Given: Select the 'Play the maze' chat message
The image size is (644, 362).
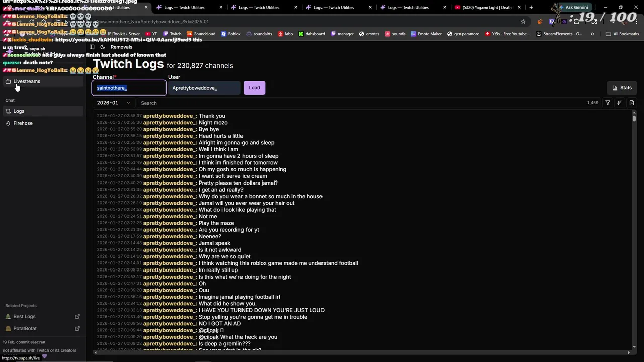Looking at the screenshot, I should 216,223.
